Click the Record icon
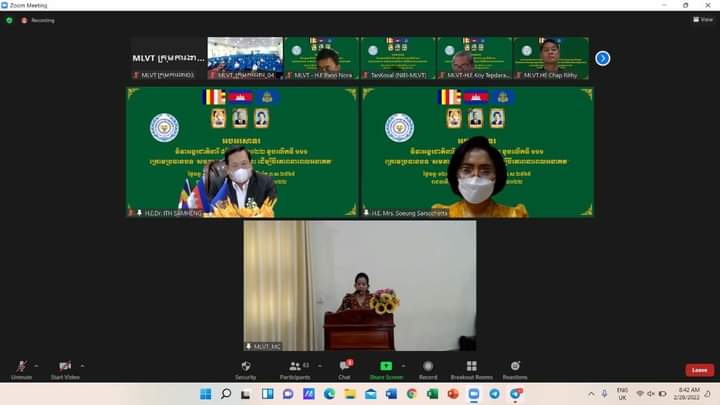 [x=428, y=368]
